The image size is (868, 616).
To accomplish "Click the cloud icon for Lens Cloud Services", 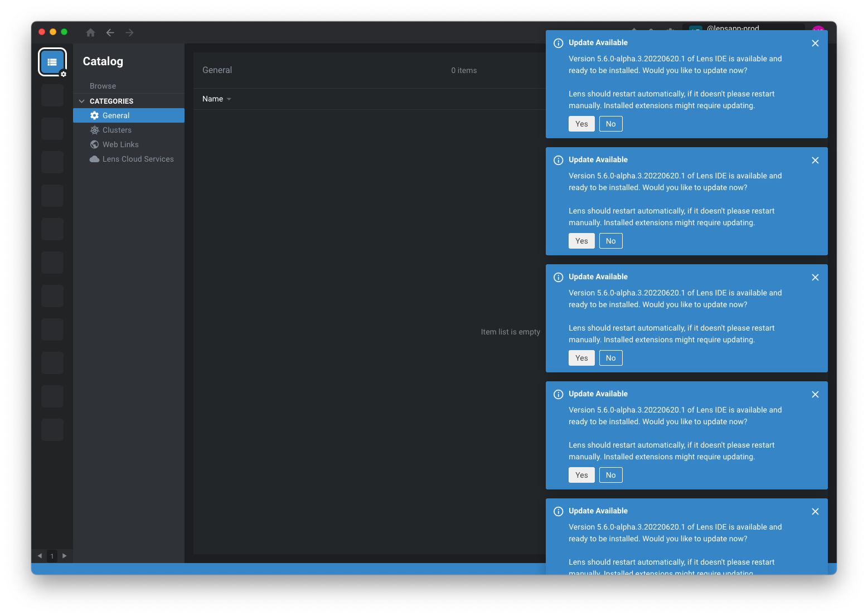I will pyautogui.click(x=94, y=159).
